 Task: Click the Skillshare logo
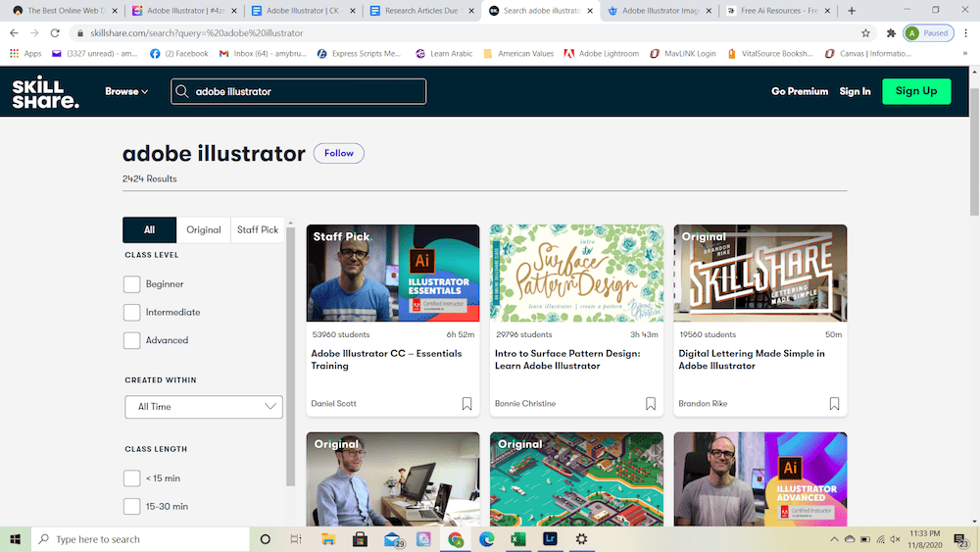click(46, 92)
